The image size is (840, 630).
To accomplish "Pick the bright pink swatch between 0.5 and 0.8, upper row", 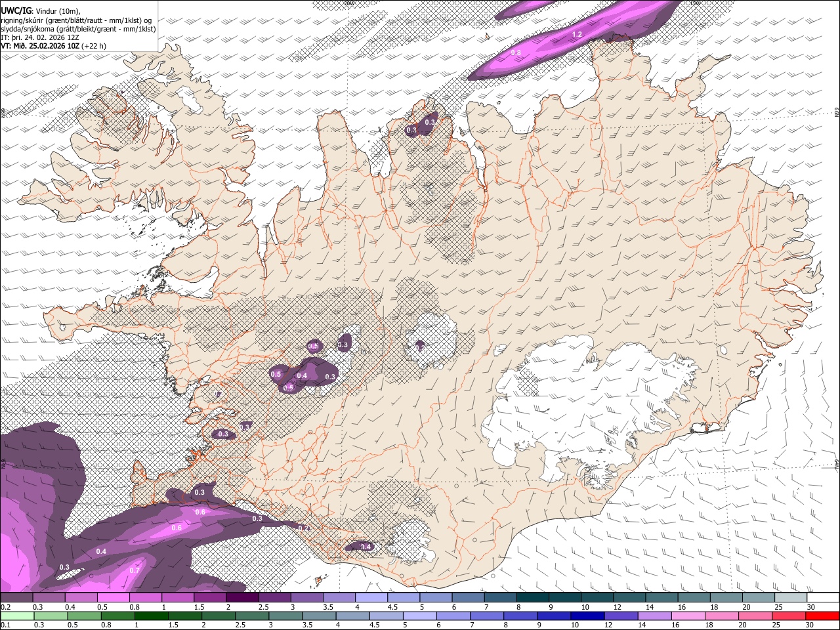I will pos(113,598).
